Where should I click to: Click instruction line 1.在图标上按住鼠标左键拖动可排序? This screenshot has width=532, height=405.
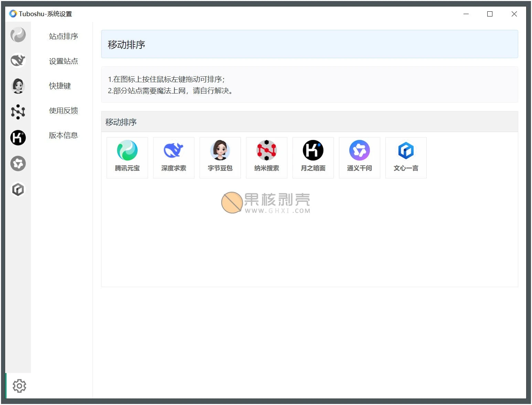[166, 79]
